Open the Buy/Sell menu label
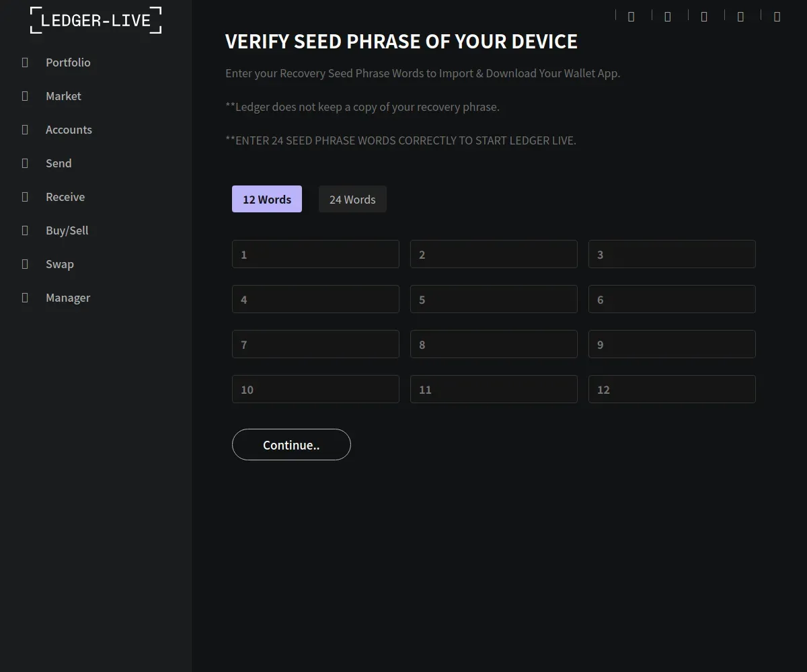Screen dimensions: 807x672 pyautogui.click(x=67, y=230)
